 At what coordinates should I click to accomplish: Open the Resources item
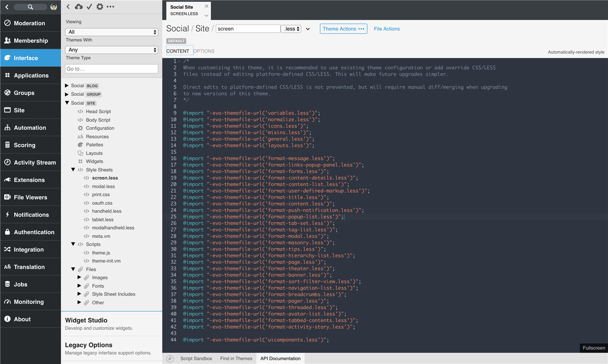(97, 137)
